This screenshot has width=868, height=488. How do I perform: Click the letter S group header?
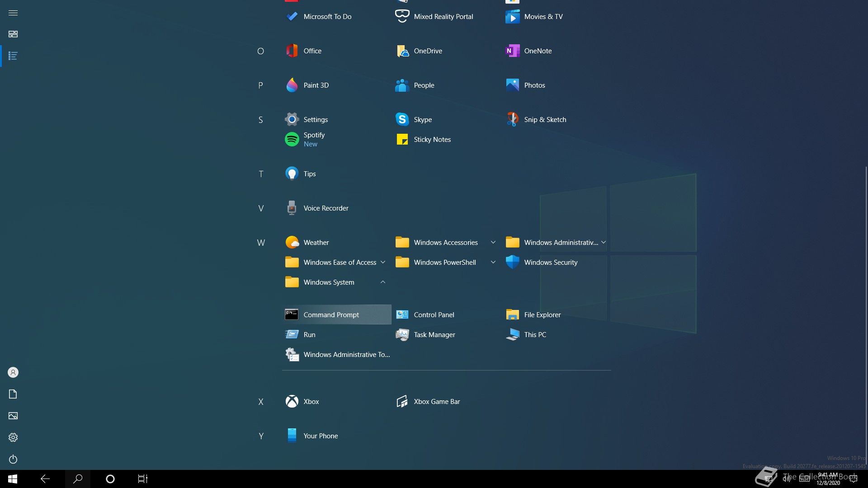click(260, 120)
